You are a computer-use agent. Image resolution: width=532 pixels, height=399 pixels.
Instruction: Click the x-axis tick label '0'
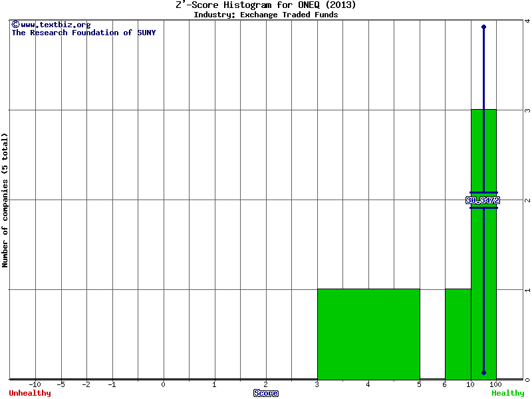tap(163, 384)
